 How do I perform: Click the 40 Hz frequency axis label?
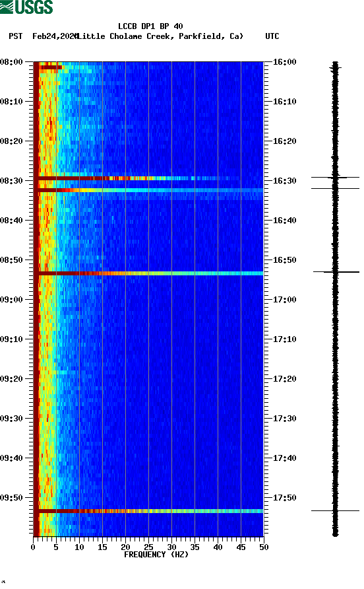pyautogui.click(x=218, y=547)
